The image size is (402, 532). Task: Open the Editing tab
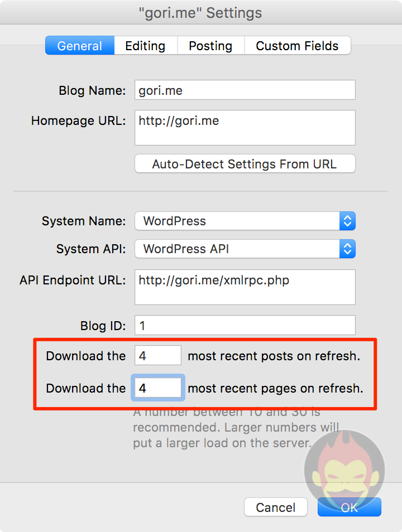pos(145,46)
